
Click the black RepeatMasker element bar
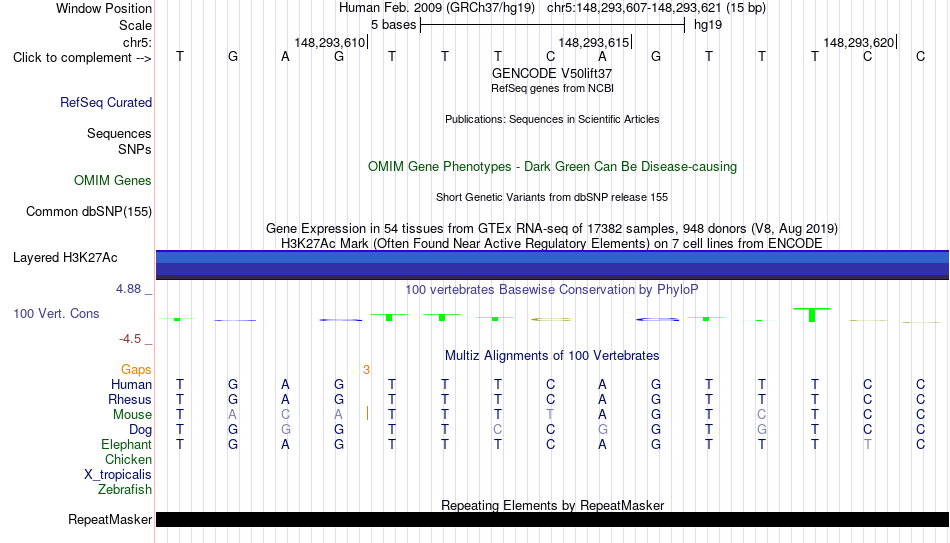point(552,519)
